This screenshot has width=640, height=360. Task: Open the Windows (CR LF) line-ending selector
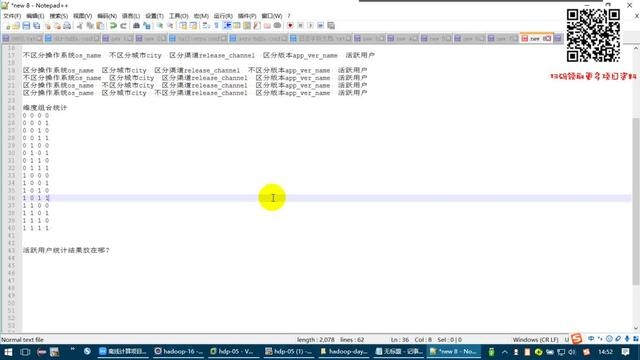pyautogui.click(x=535, y=340)
